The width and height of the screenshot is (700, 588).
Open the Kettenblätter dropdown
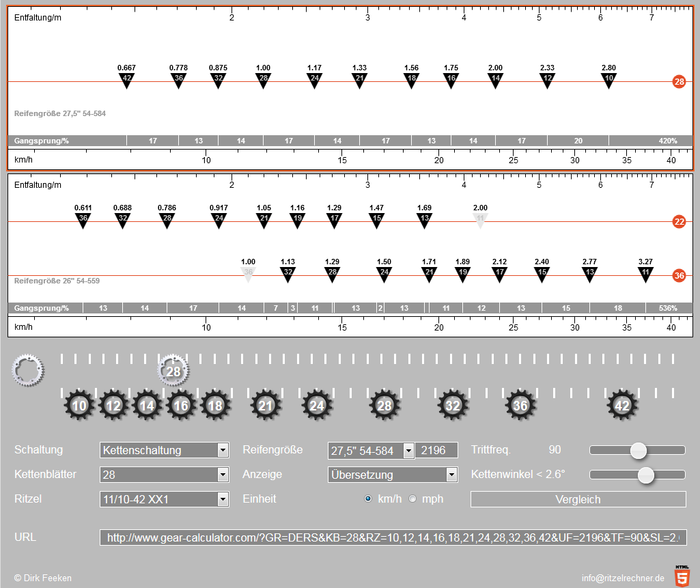tap(164, 475)
